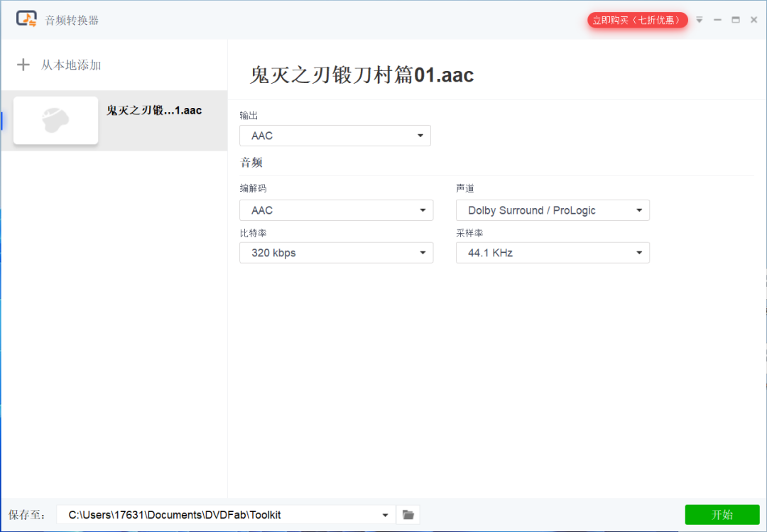Open the 44.1 KHz sample rate dropdown

553,252
